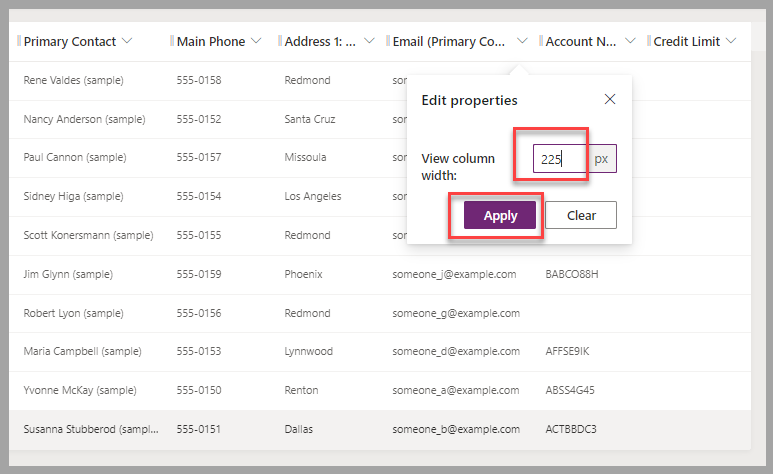Click email someone_b@example.com
This screenshot has width=773, height=474.
click(456, 429)
